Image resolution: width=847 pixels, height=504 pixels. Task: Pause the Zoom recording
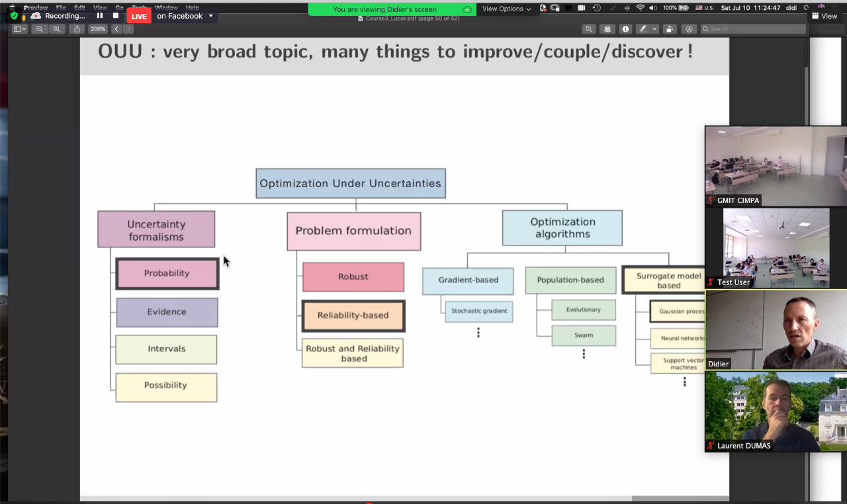point(100,16)
